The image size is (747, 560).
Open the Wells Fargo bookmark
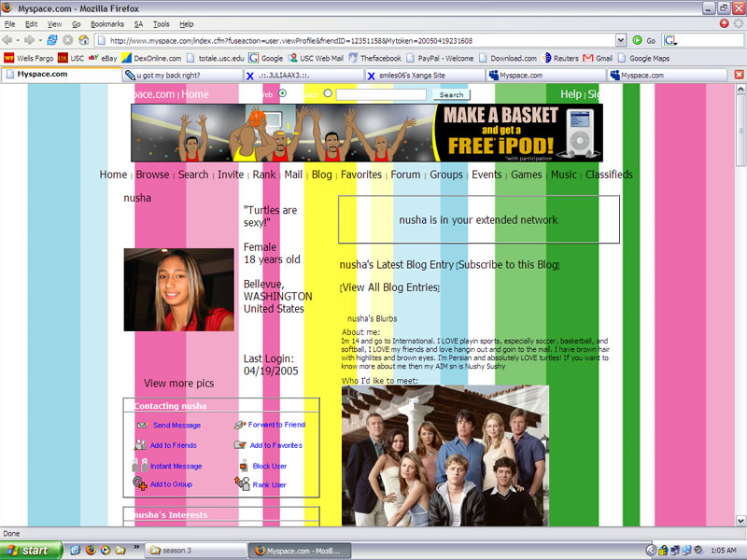[x=29, y=58]
